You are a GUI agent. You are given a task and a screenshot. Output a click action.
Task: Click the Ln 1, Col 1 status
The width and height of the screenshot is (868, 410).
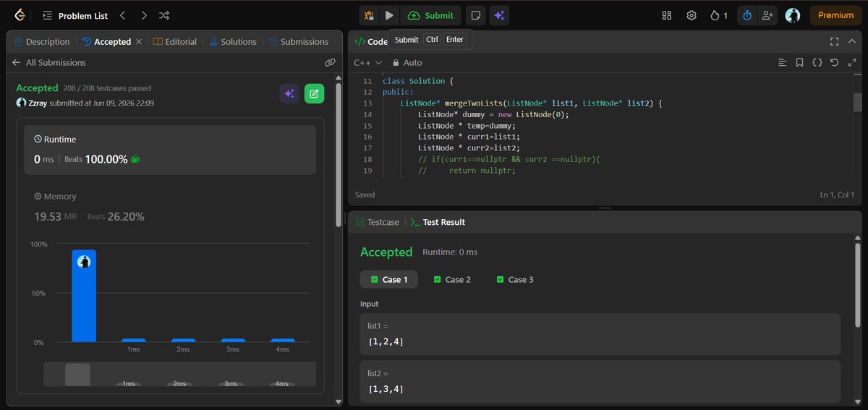point(837,195)
